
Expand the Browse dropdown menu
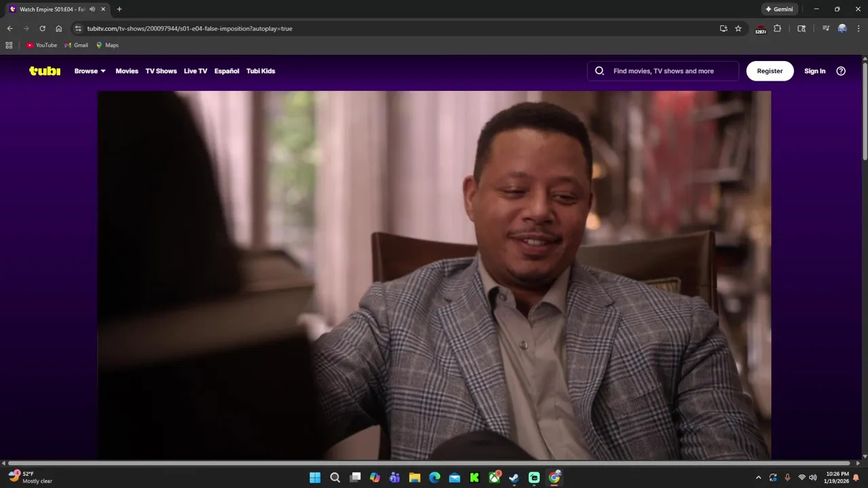(x=90, y=71)
